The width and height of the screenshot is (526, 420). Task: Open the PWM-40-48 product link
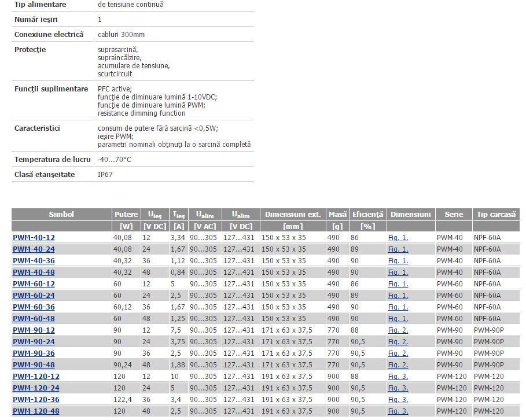pyautogui.click(x=34, y=272)
